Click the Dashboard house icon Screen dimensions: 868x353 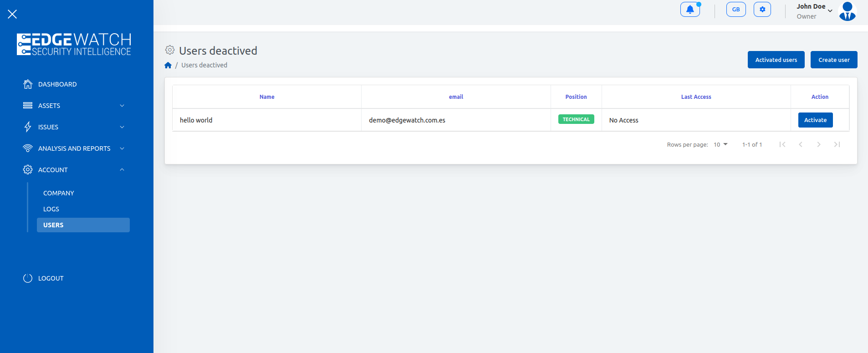click(x=28, y=84)
